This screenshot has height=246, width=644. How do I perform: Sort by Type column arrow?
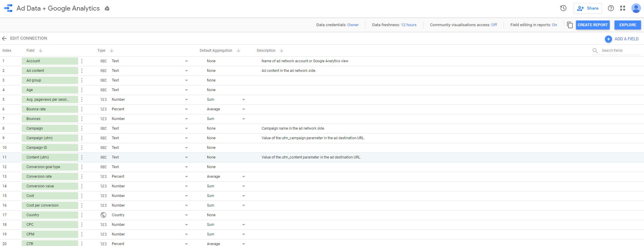point(112,51)
